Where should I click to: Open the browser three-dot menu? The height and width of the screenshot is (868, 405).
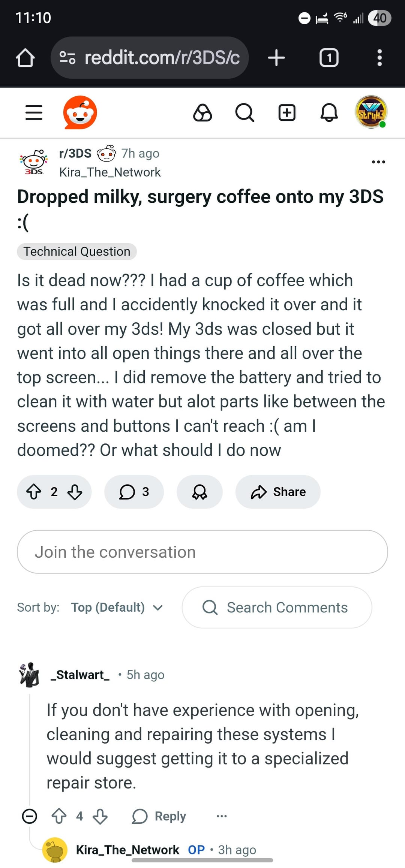pyautogui.click(x=379, y=58)
